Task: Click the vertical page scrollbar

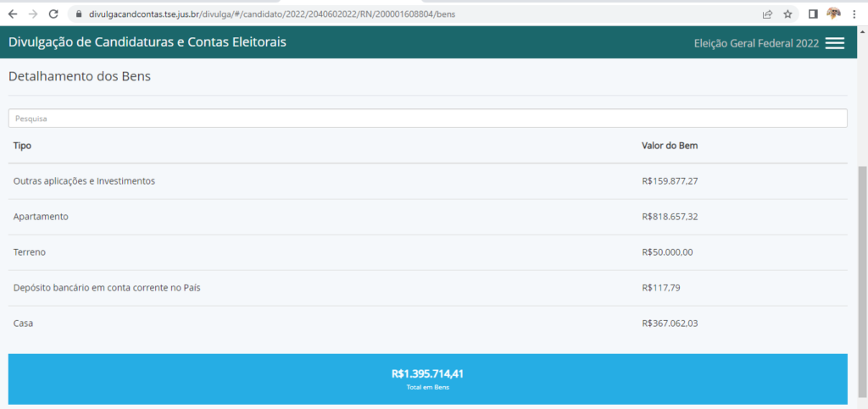Action: pos(862,254)
